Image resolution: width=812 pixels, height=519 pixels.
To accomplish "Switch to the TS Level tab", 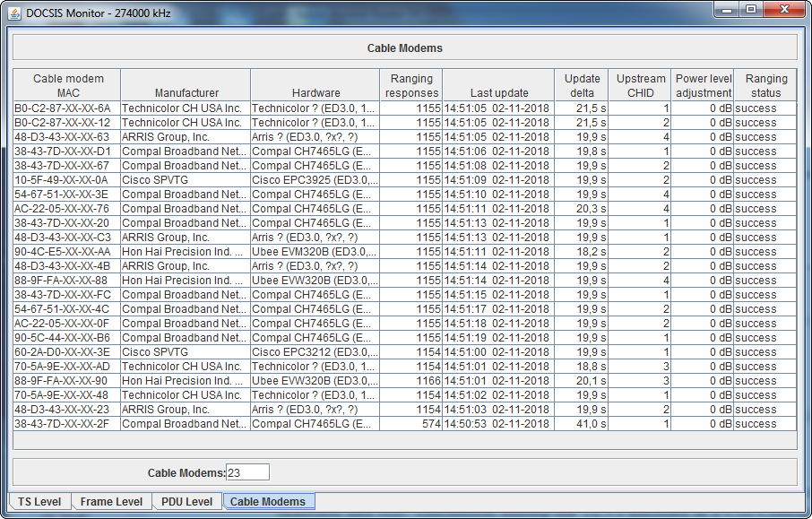I will pyautogui.click(x=39, y=501).
